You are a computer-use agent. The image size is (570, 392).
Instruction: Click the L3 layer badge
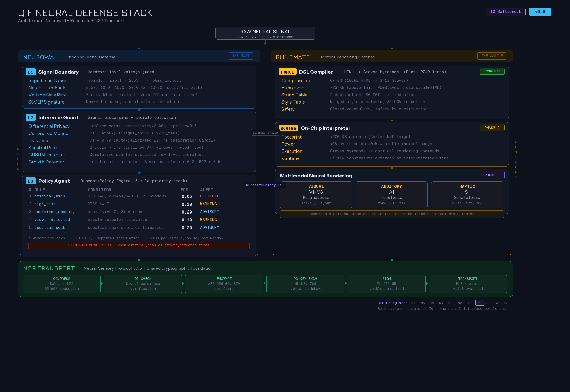(30, 181)
